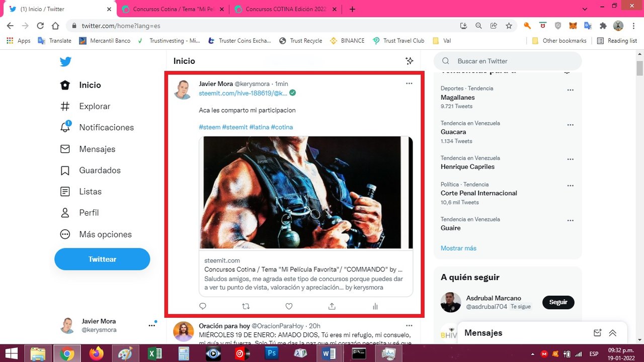Open the Reading list
This screenshot has height=362, width=644.
[617, 41]
